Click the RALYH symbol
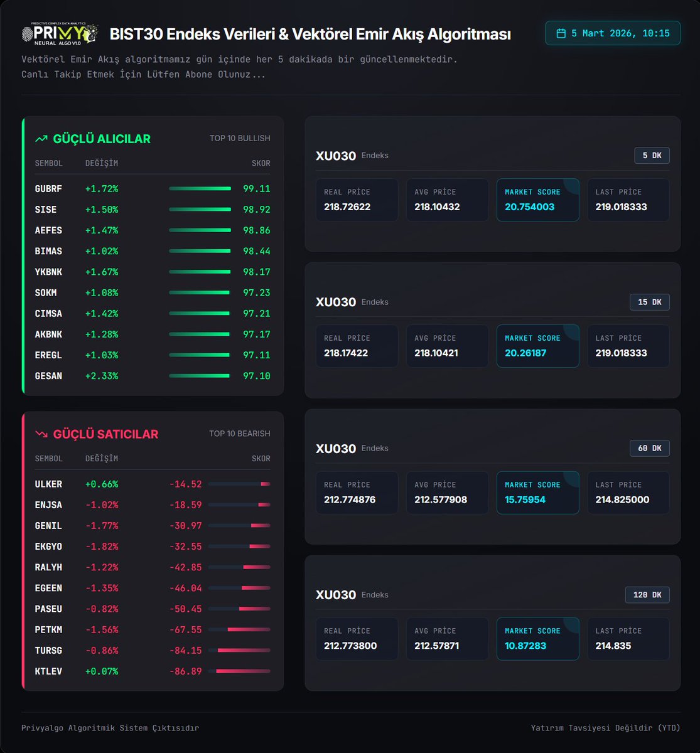700x753 pixels. pos(48,567)
